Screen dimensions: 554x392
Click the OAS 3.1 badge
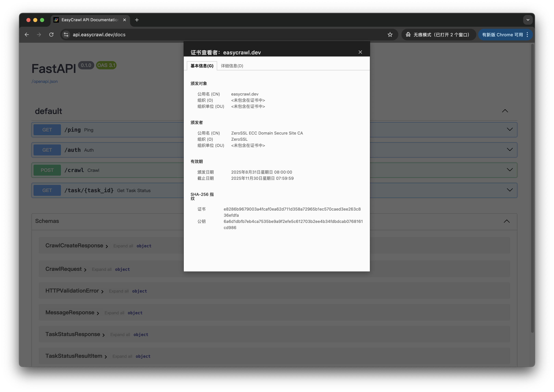click(106, 65)
